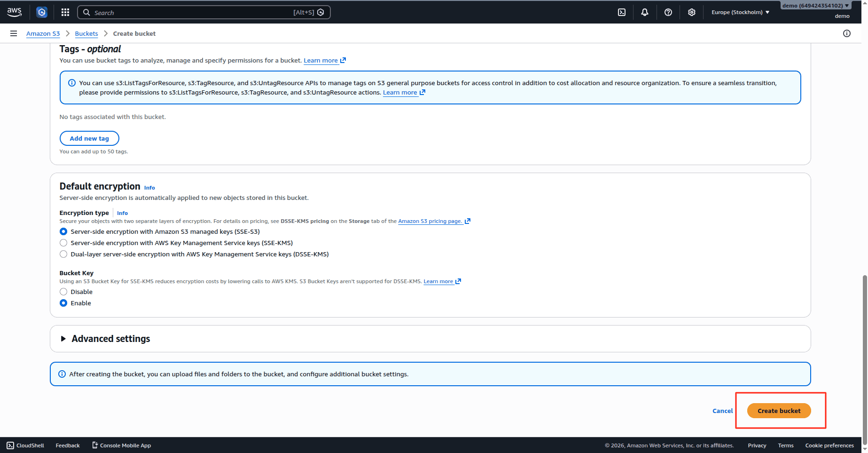The width and height of the screenshot is (868, 453).
Task: Open the help question mark menu
Action: point(668,12)
